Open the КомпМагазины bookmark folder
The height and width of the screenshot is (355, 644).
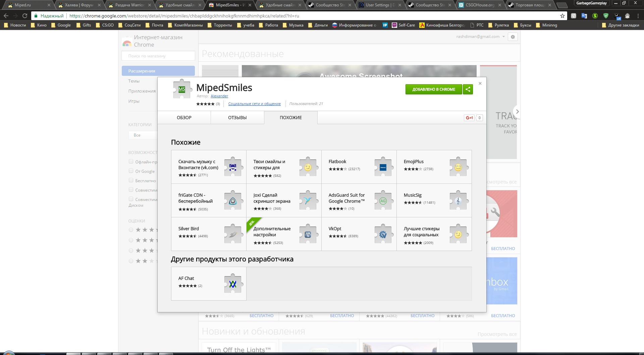pos(185,25)
